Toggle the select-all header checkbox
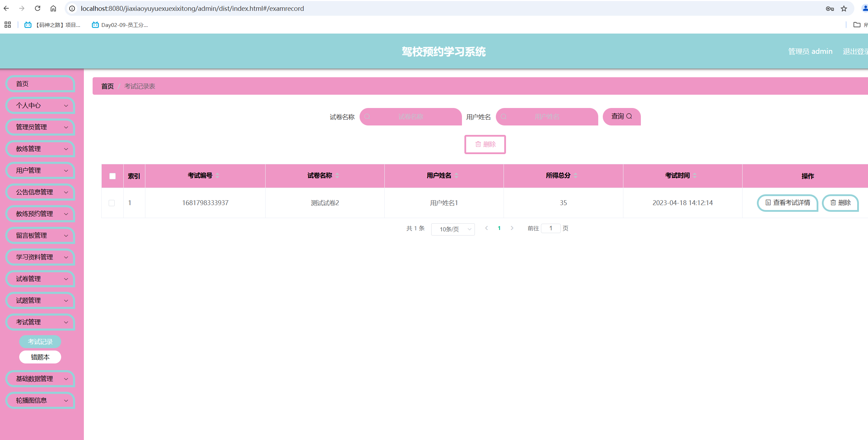This screenshot has width=868, height=440. pyautogui.click(x=113, y=176)
